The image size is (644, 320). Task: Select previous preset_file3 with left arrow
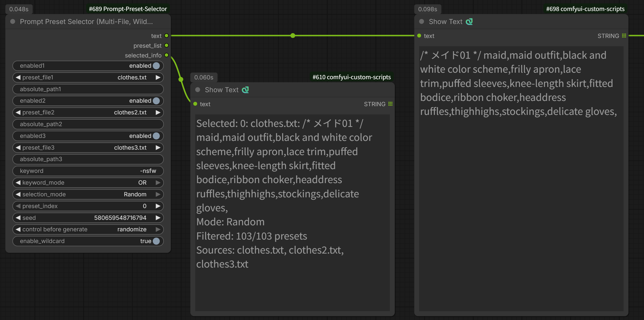(18, 148)
